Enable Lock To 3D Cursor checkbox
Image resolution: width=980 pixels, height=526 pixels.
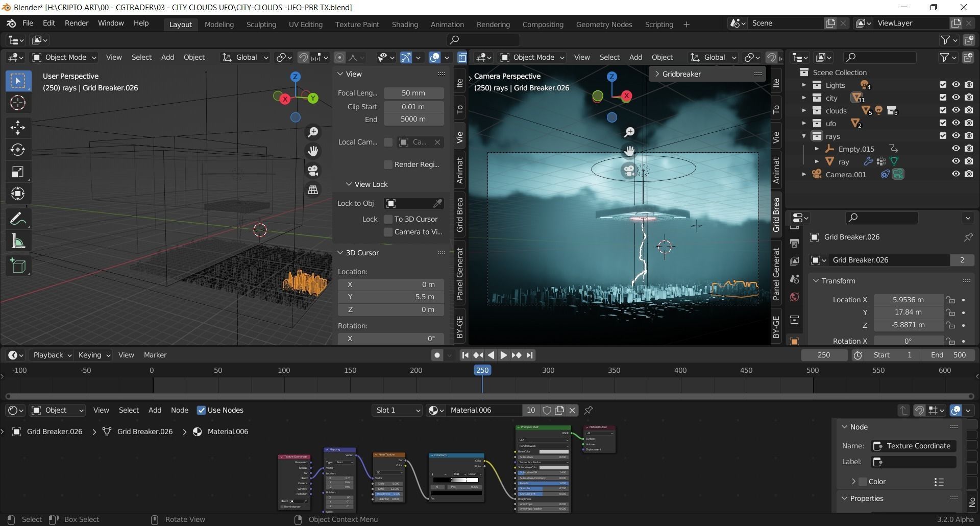[388, 219]
